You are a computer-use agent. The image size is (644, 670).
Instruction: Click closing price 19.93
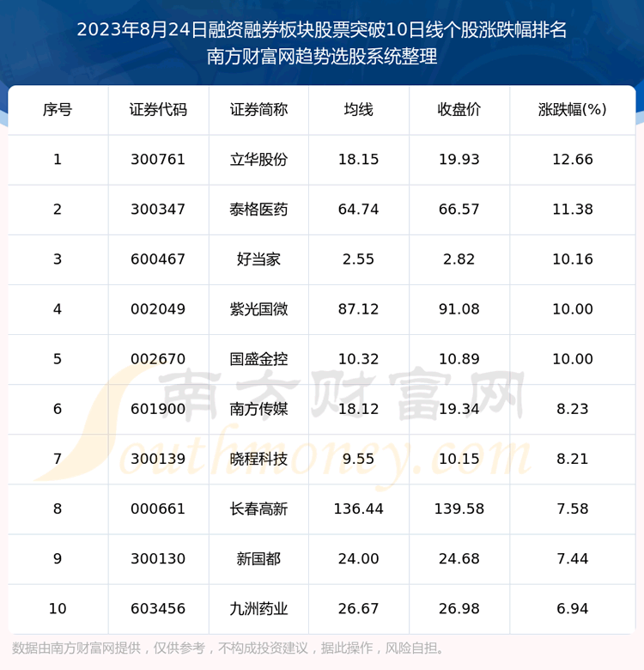459,160
